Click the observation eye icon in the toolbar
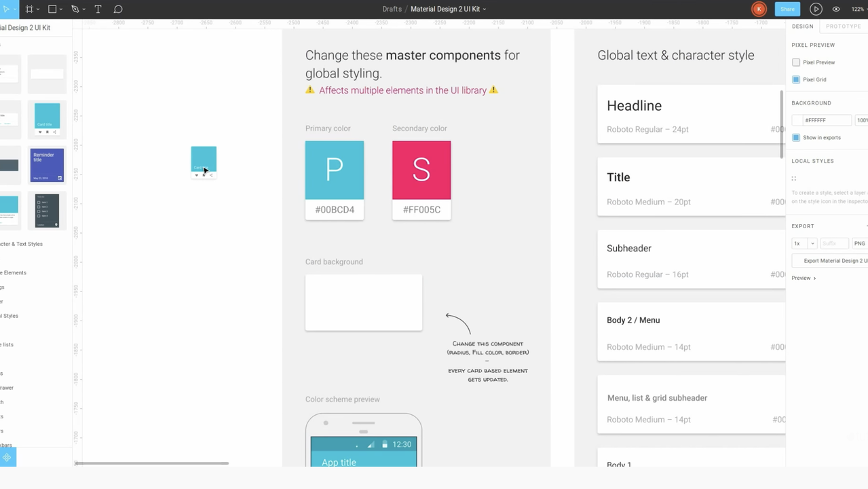Image resolution: width=868 pixels, height=489 pixels. pos(836,9)
